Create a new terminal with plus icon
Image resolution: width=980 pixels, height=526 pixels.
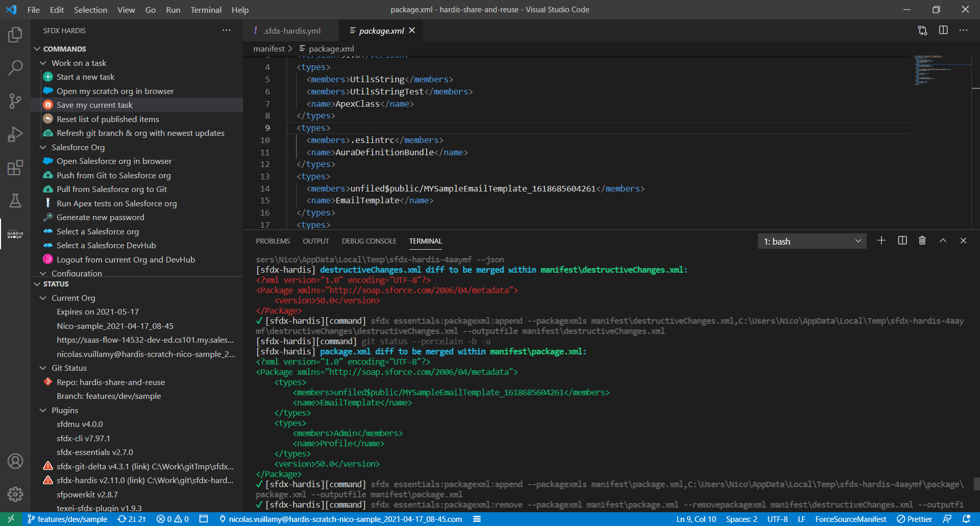tap(881, 241)
